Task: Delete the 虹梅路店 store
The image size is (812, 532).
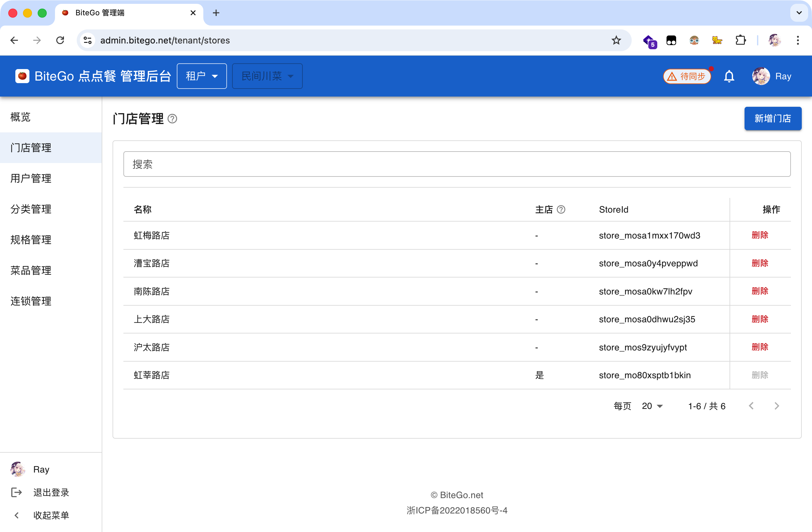Action: [760, 235]
